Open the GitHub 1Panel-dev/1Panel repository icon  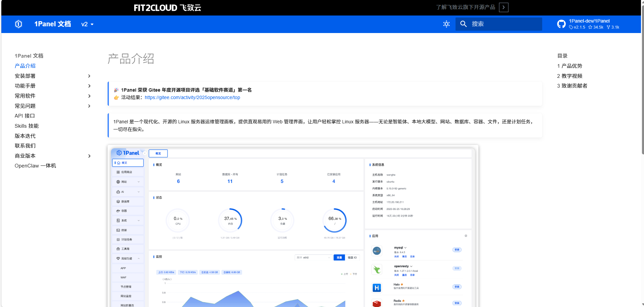point(561,24)
